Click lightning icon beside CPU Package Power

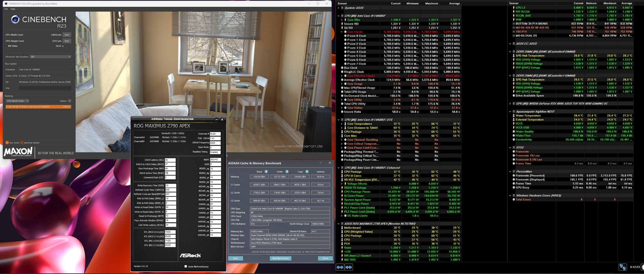342,192
